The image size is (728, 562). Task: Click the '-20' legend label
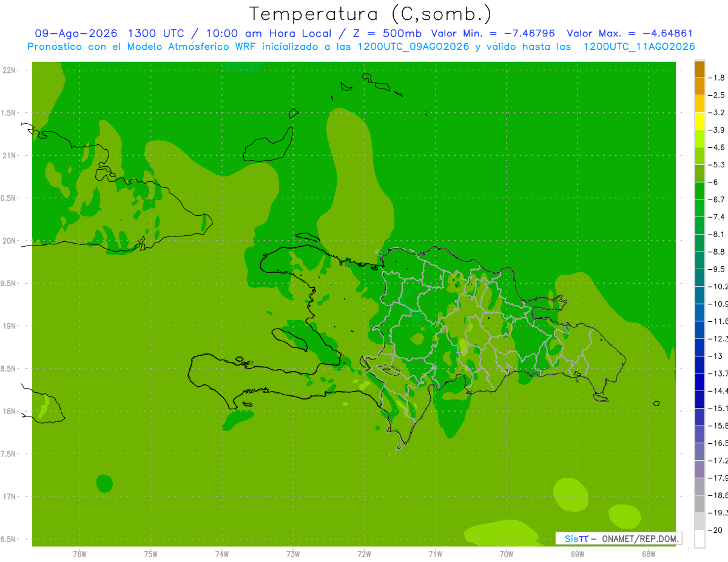716,530
